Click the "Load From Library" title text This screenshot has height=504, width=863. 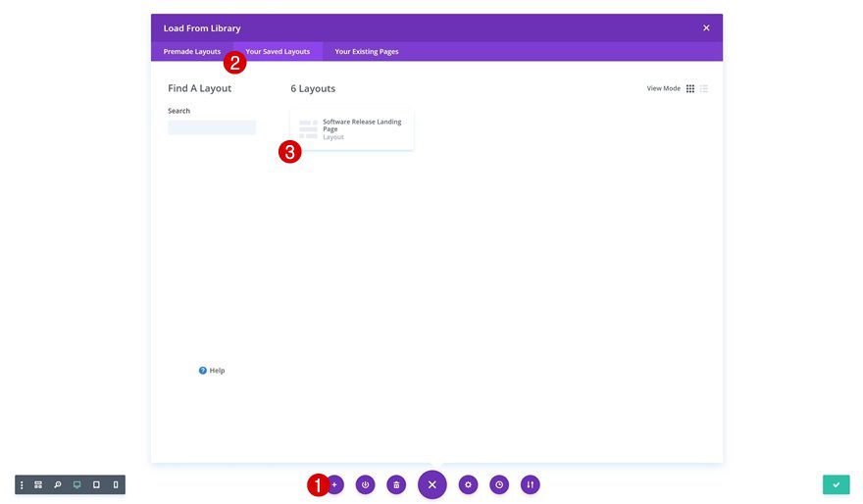pos(202,28)
